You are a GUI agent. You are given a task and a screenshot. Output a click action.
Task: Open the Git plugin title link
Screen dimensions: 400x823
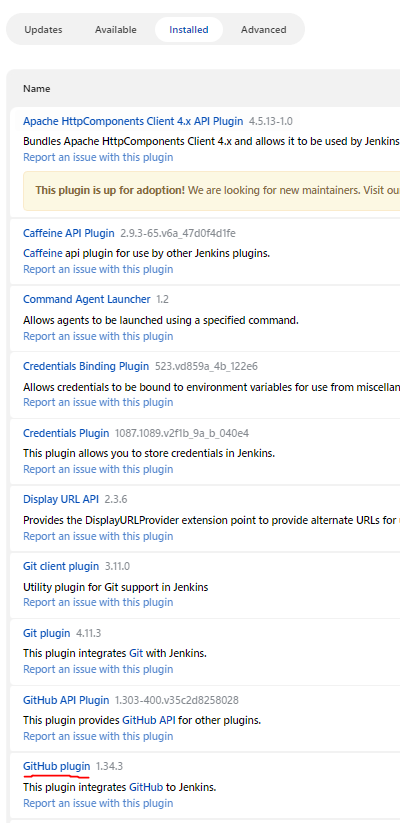47,633
